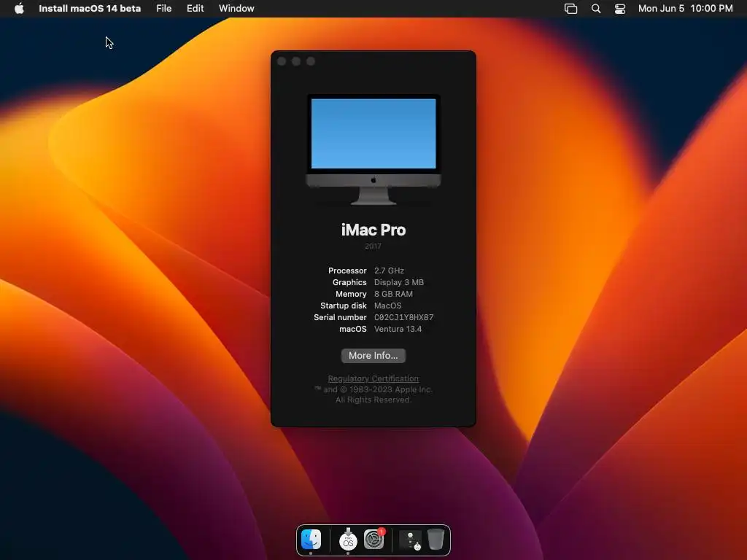The width and height of the screenshot is (747, 560).
Task: Open the recent items stack in Dock
Action: point(410,540)
